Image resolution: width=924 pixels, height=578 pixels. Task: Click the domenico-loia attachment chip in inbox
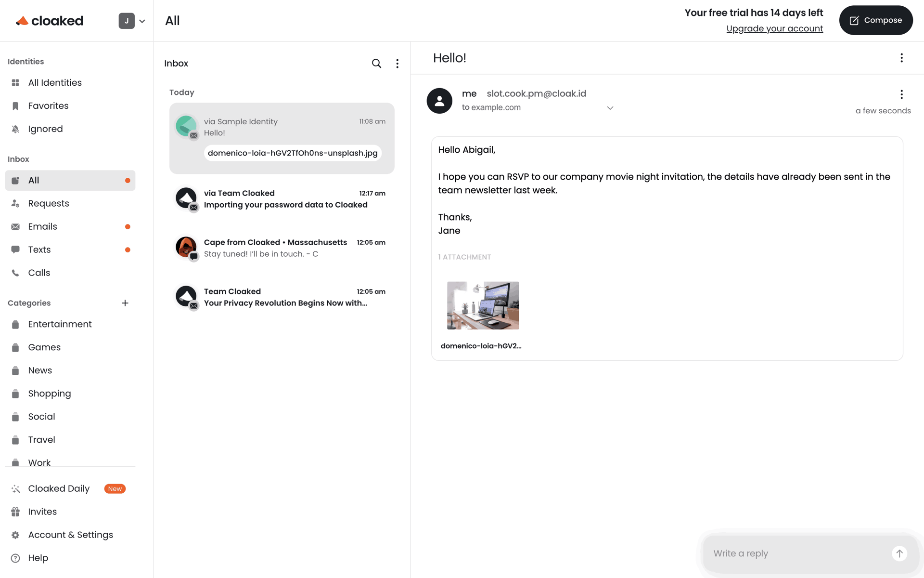[293, 153]
